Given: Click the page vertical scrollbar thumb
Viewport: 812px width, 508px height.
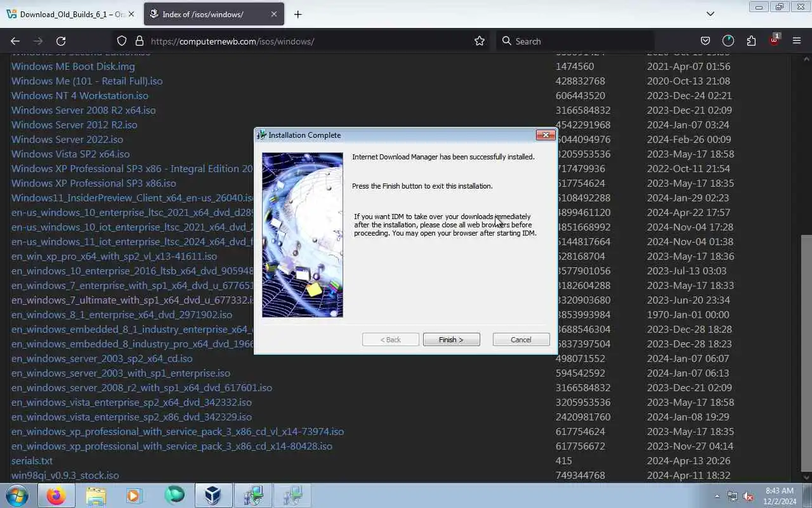Looking at the screenshot, I should (806, 354).
